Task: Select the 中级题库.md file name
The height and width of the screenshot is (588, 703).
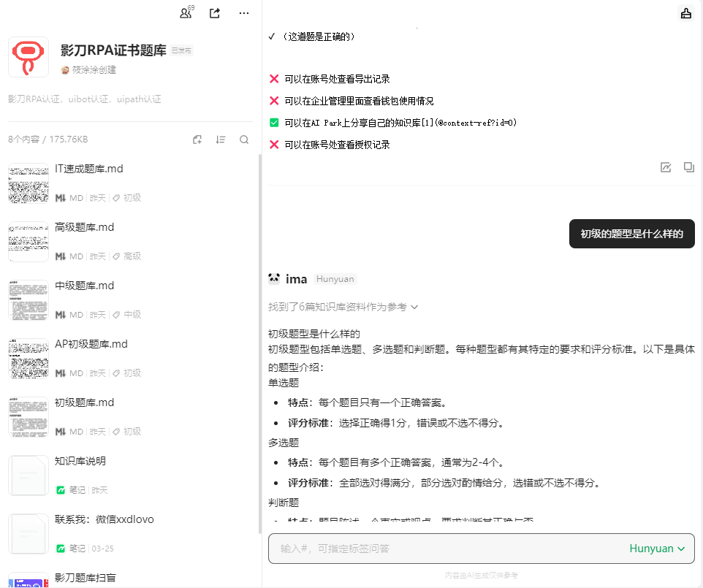Action: point(84,286)
